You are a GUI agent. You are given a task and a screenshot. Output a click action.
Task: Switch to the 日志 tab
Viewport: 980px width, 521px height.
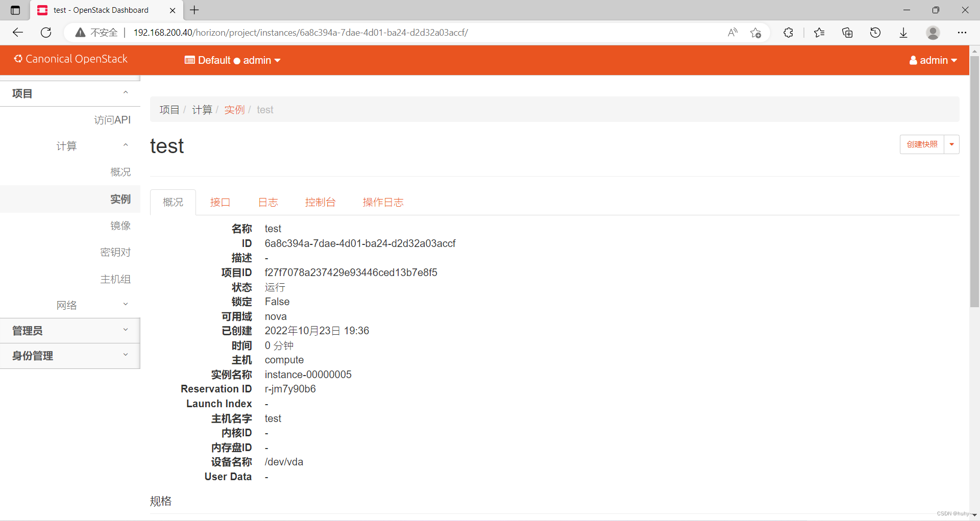[x=268, y=202]
